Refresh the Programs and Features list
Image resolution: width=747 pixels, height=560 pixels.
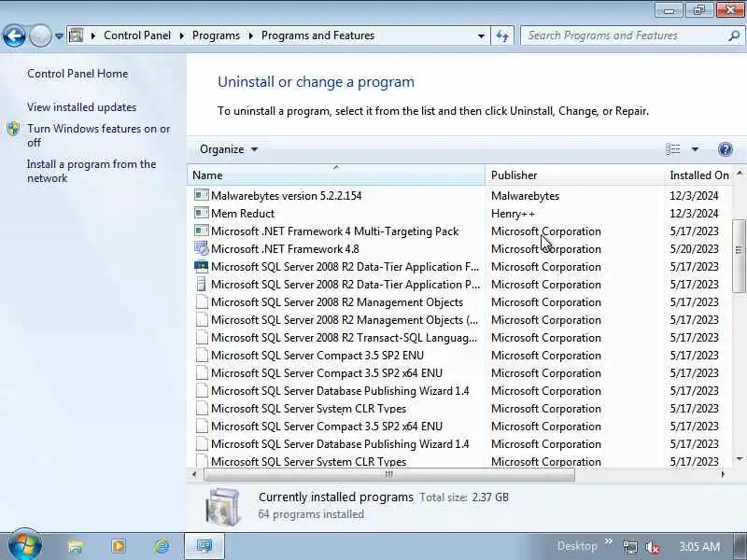[x=502, y=35]
